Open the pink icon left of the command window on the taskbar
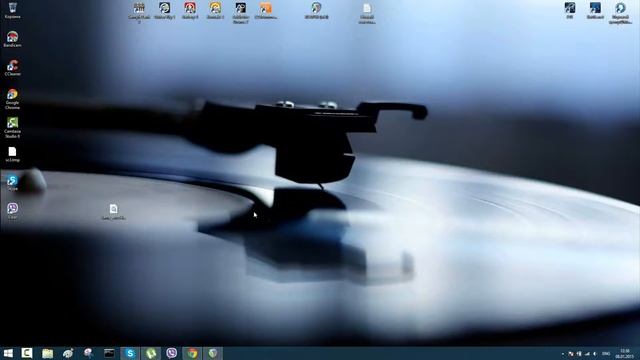 [x=89, y=353]
